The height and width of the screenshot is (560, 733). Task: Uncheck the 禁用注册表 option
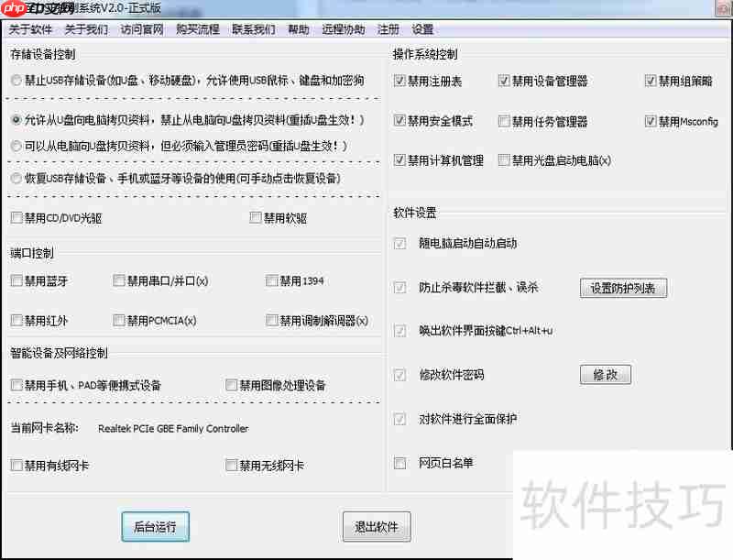tap(400, 81)
